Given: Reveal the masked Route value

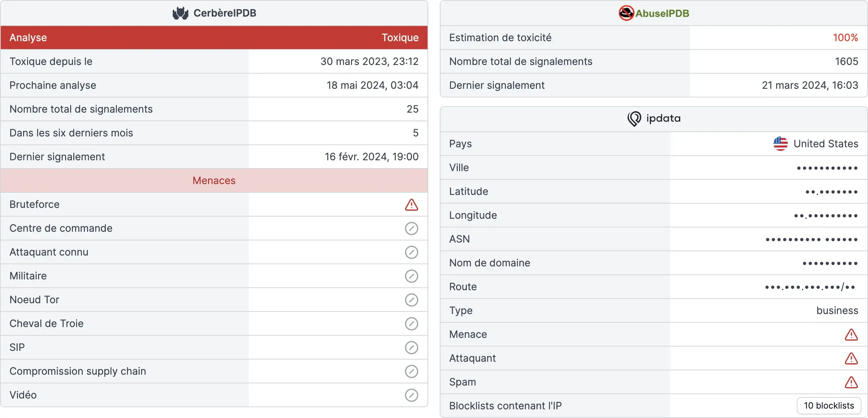Looking at the screenshot, I should [x=810, y=287].
